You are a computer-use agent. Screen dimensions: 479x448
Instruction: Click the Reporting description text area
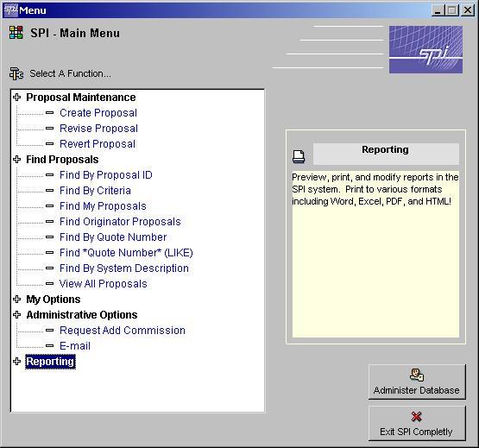[375, 254]
